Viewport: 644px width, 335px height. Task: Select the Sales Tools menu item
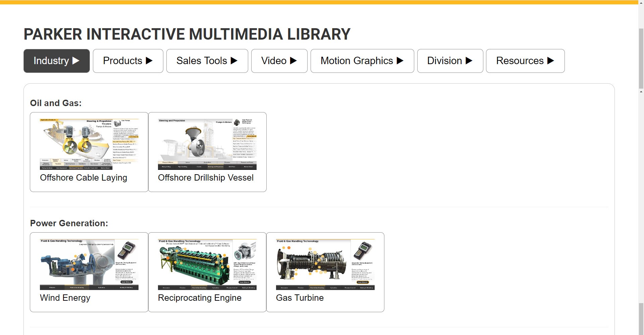coord(207,61)
